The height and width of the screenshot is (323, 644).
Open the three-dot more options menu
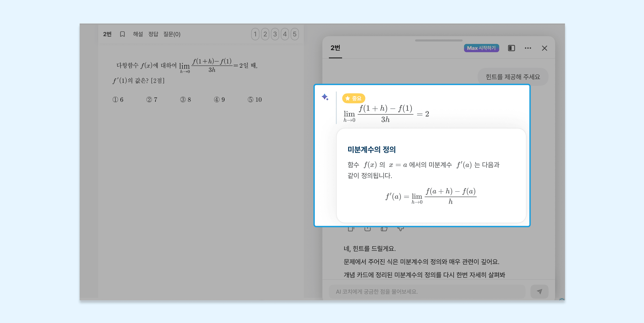coord(528,48)
